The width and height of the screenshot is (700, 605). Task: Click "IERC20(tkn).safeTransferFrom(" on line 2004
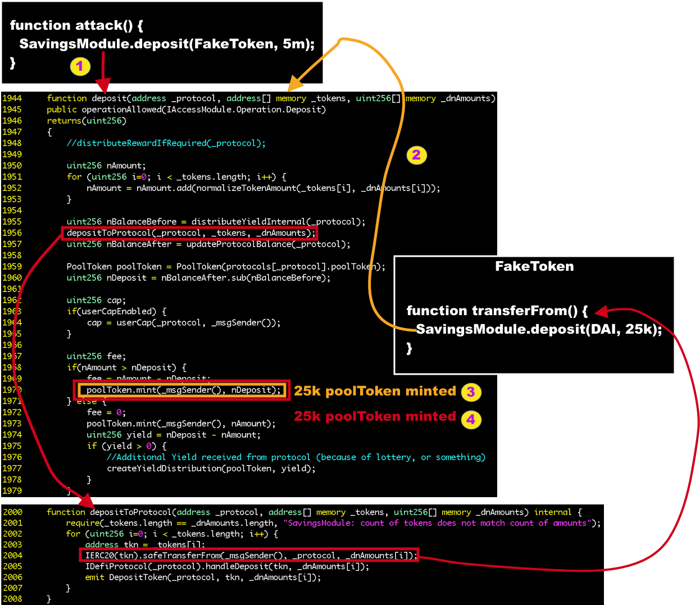tap(155, 556)
